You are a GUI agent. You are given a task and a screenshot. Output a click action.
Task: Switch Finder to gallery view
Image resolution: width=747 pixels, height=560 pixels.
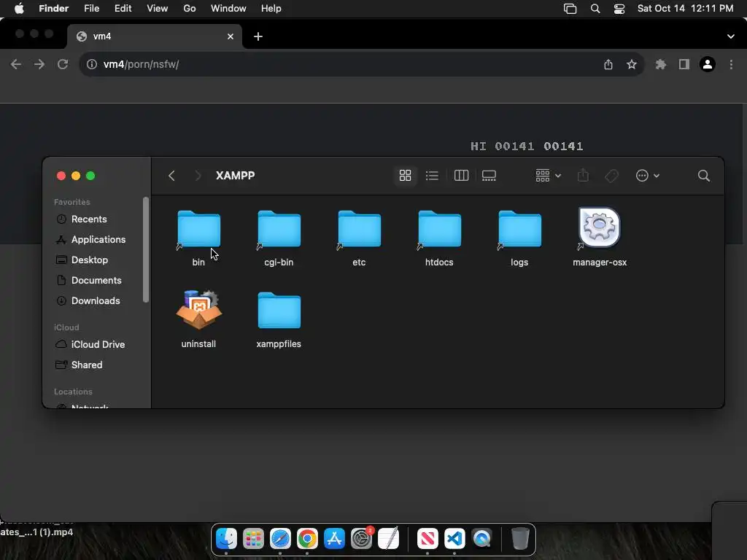489,176
